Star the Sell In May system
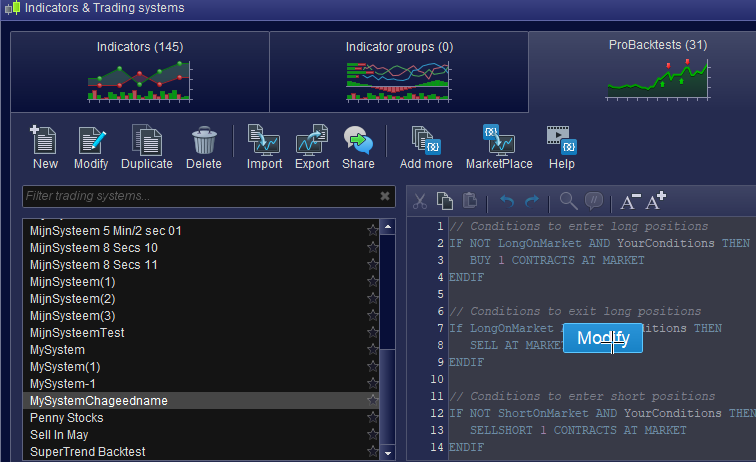Screen dimensions: 756x462 pyautogui.click(x=372, y=435)
